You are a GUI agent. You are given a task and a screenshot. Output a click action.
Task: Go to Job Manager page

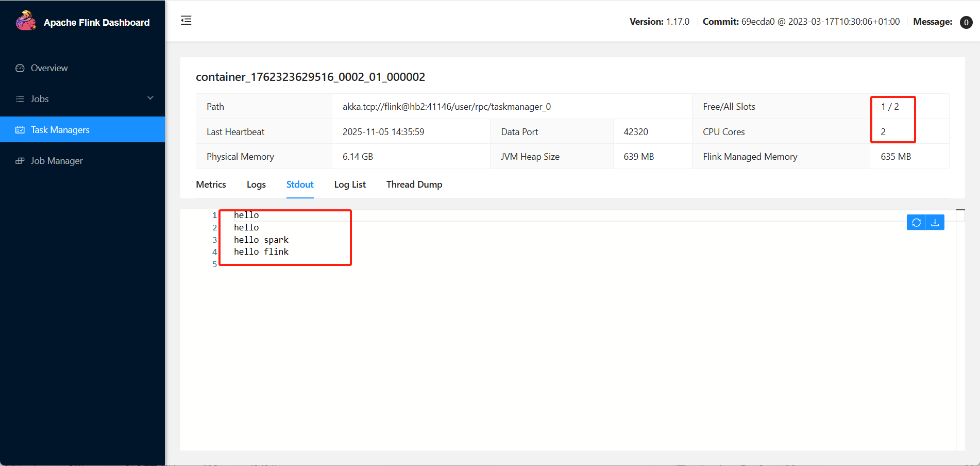coord(82,161)
